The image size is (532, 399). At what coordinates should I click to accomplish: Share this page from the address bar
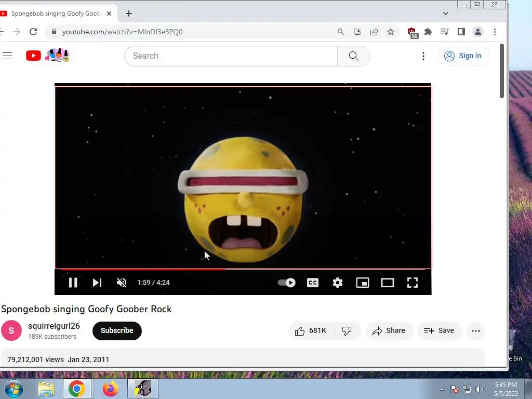(x=374, y=32)
